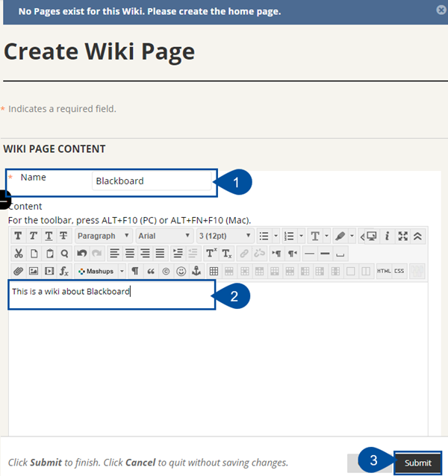The width and height of the screenshot is (448, 476).
Task: Remove link with unlink icon
Action: (259, 253)
